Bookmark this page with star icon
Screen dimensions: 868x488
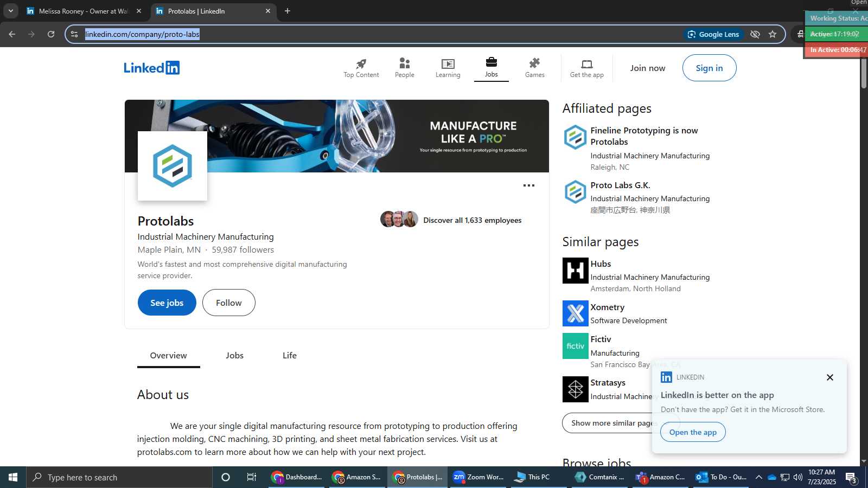(x=773, y=34)
